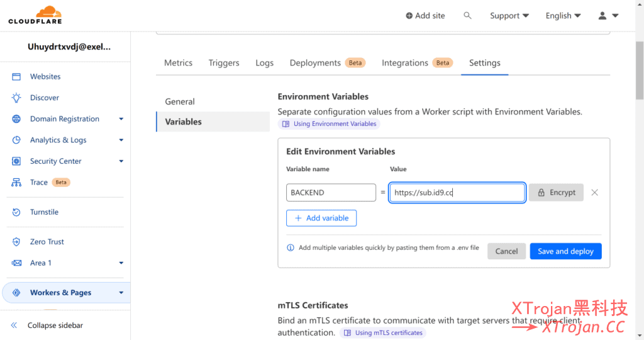The image size is (644, 340).
Task: Click Save and deploy button
Action: click(x=565, y=251)
